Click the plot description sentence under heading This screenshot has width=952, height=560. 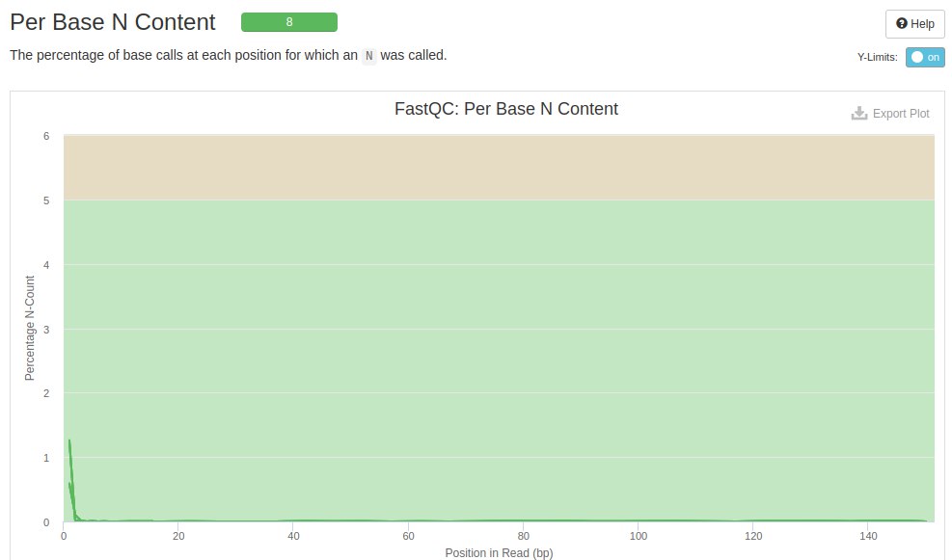pos(228,55)
